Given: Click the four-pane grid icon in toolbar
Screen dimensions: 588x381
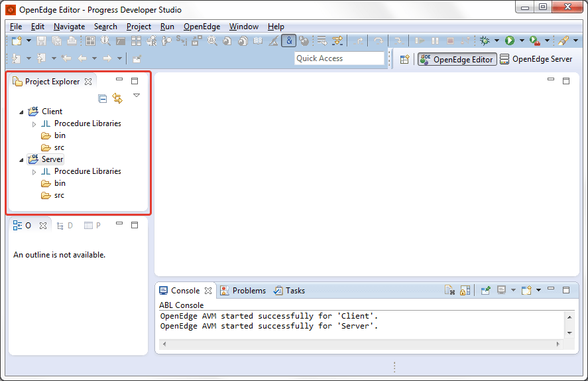Looking at the screenshot, I should coord(90,40).
